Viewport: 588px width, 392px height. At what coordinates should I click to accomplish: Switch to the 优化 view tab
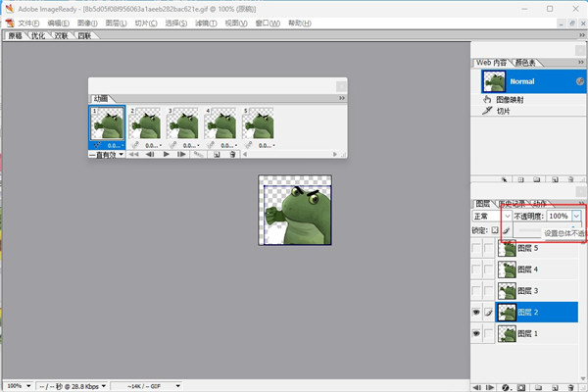[38, 35]
